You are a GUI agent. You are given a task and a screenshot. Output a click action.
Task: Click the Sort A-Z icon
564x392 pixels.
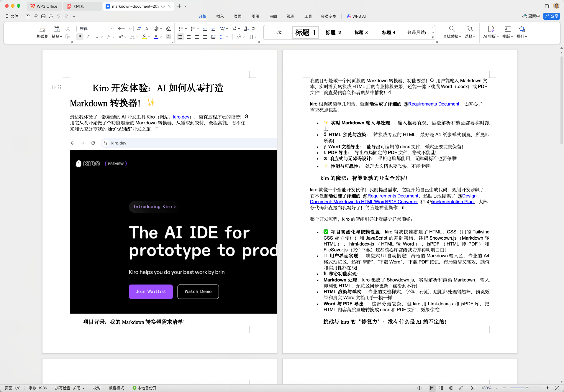247,29
